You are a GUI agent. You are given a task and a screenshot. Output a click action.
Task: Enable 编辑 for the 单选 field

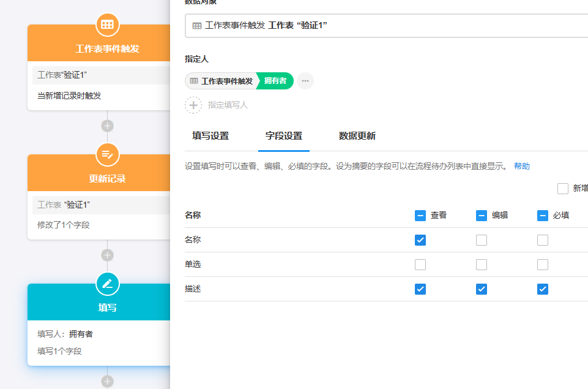[482, 265]
